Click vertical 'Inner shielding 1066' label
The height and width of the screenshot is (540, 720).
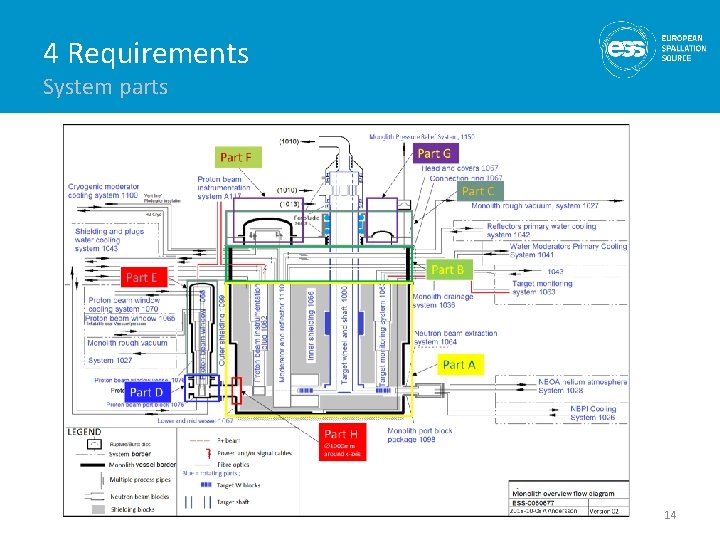[311, 326]
